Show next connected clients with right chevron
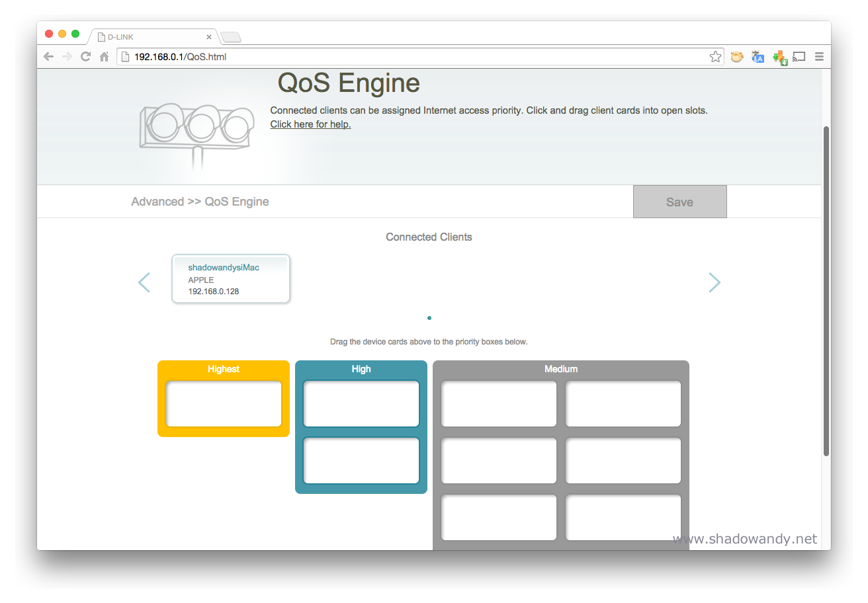This screenshot has height=603, width=868. pyautogui.click(x=714, y=282)
